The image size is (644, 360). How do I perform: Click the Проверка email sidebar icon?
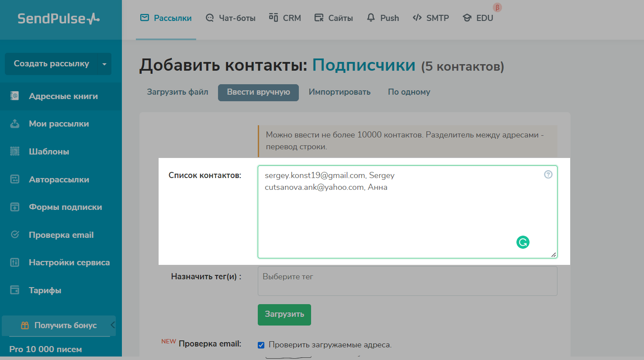[x=15, y=235]
